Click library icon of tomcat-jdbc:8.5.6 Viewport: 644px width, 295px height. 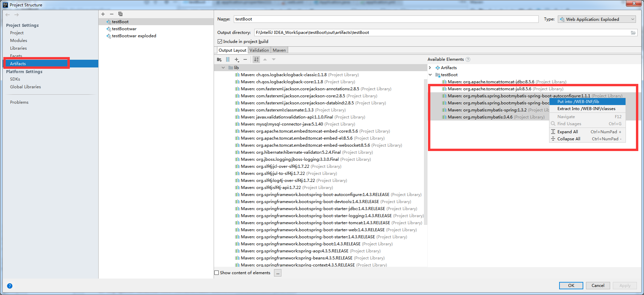tap(444, 82)
